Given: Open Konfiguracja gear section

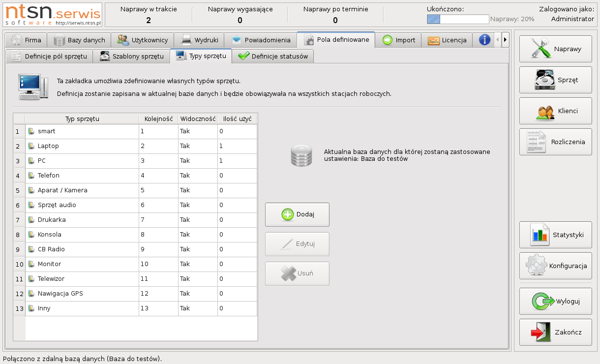Looking at the screenshot, I should (x=555, y=266).
